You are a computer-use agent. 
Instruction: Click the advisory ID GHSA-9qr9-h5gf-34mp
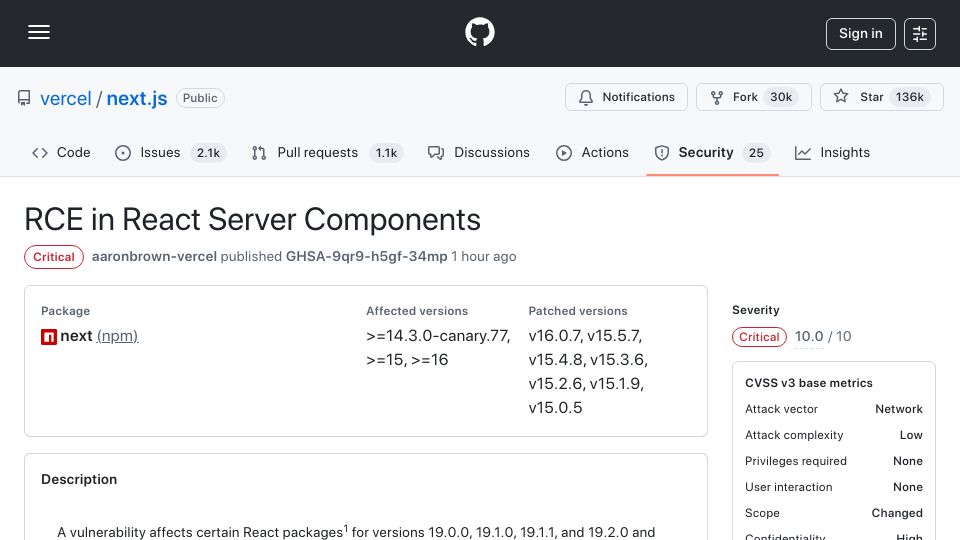(367, 257)
